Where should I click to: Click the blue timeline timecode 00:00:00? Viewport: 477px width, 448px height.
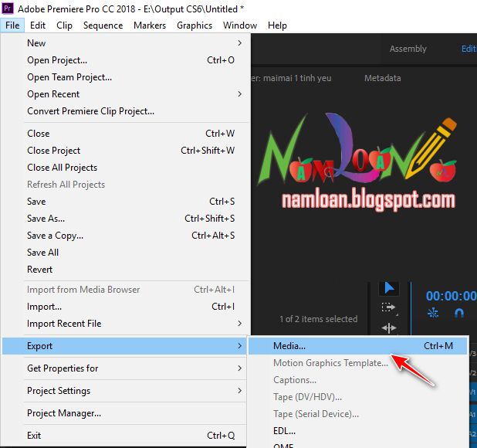[451, 296]
